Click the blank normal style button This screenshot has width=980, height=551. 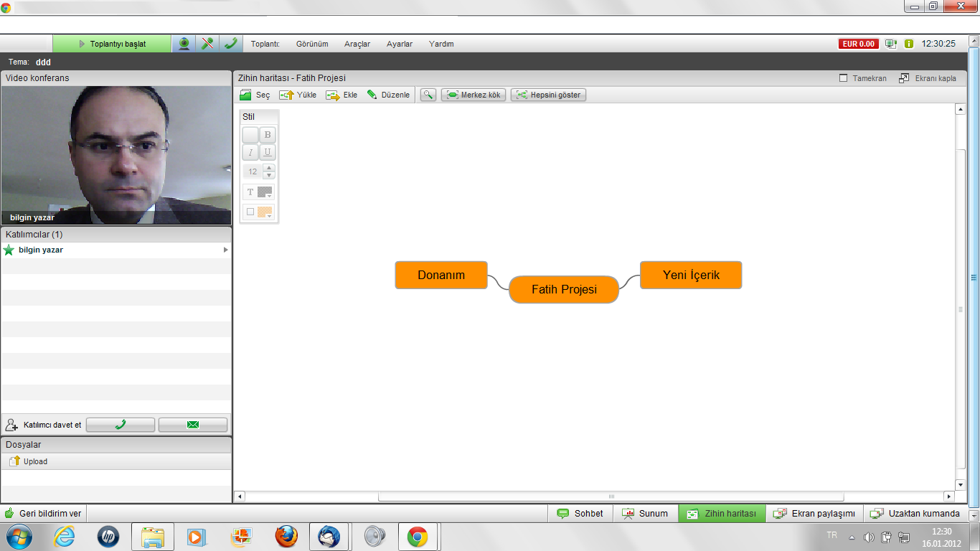[x=250, y=135]
